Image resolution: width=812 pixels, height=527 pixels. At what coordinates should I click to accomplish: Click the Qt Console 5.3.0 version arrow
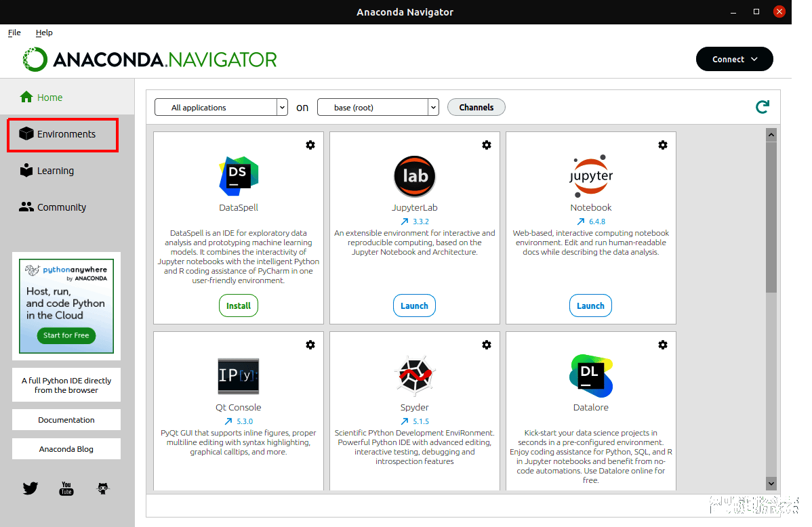pyautogui.click(x=228, y=421)
